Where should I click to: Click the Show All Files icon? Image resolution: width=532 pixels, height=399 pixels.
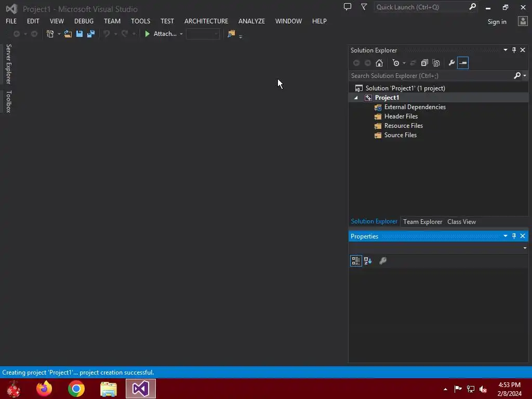[x=436, y=63]
